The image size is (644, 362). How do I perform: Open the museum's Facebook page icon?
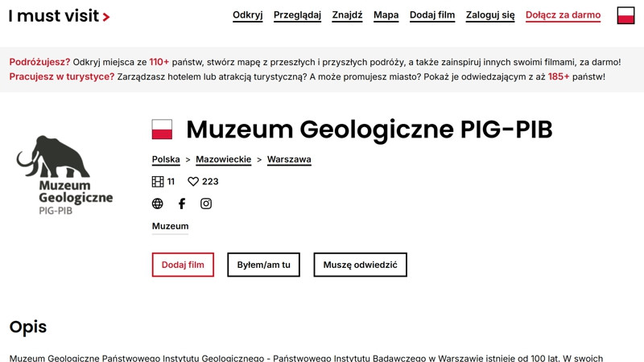182,204
